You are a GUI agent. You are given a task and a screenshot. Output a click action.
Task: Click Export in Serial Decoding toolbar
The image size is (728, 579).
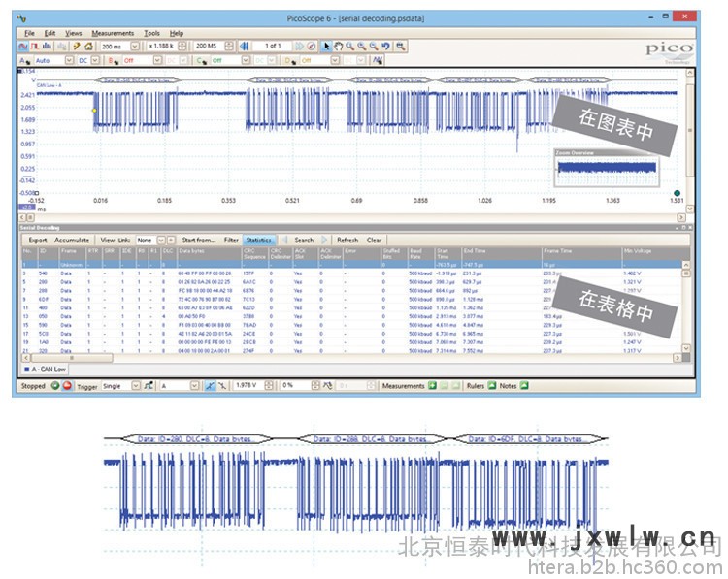38,240
